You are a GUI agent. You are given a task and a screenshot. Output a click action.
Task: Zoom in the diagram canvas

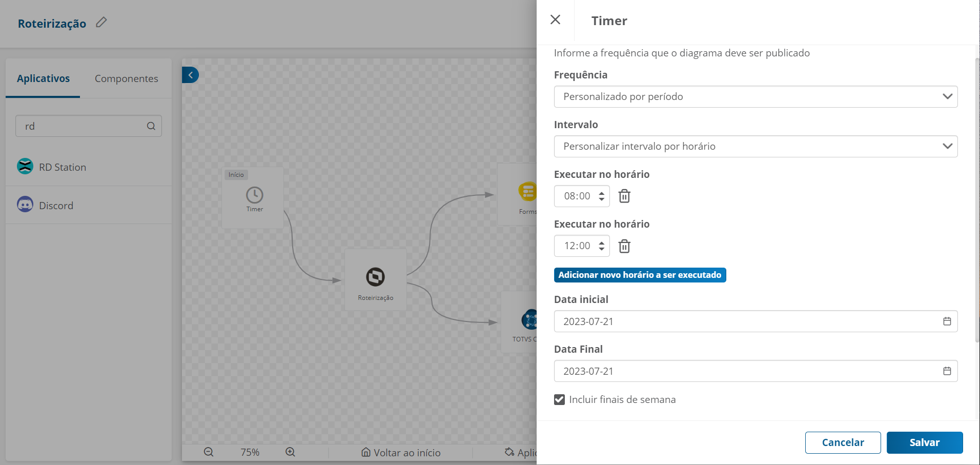[290, 452]
